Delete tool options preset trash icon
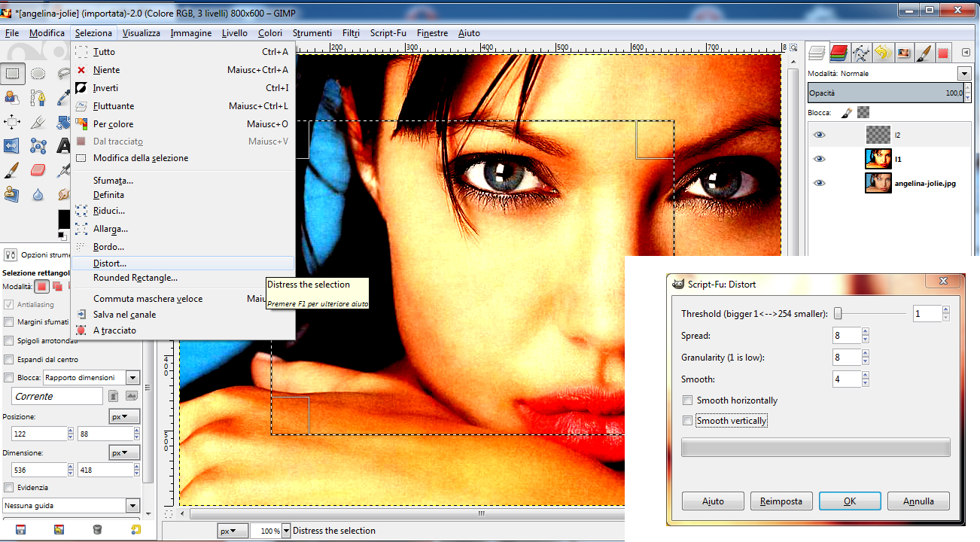Viewport: 980px width, 542px height. tap(97, 529)
